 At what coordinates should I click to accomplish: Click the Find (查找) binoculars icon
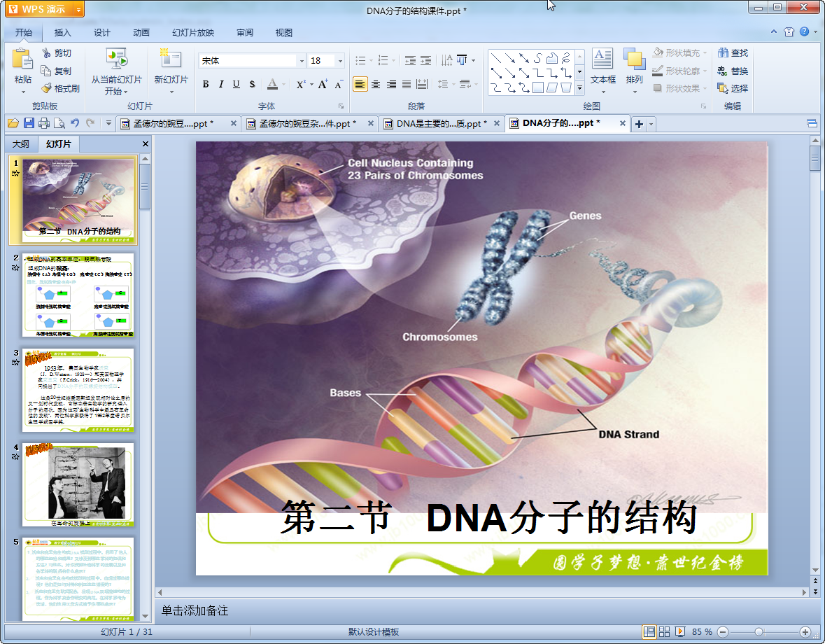(723, 53)
